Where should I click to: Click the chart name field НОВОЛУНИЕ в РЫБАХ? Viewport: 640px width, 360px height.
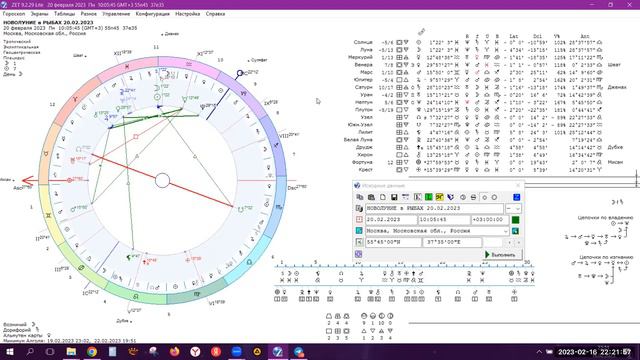(x=434, y=208)
